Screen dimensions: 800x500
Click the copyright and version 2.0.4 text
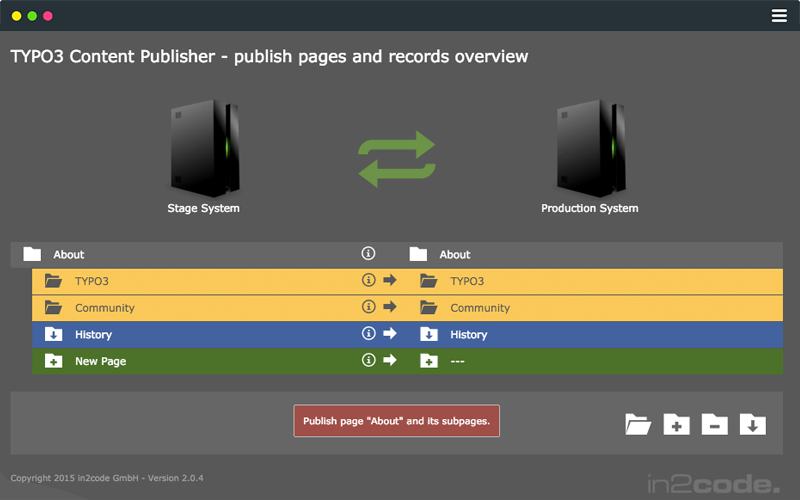(x=107, y=478)
